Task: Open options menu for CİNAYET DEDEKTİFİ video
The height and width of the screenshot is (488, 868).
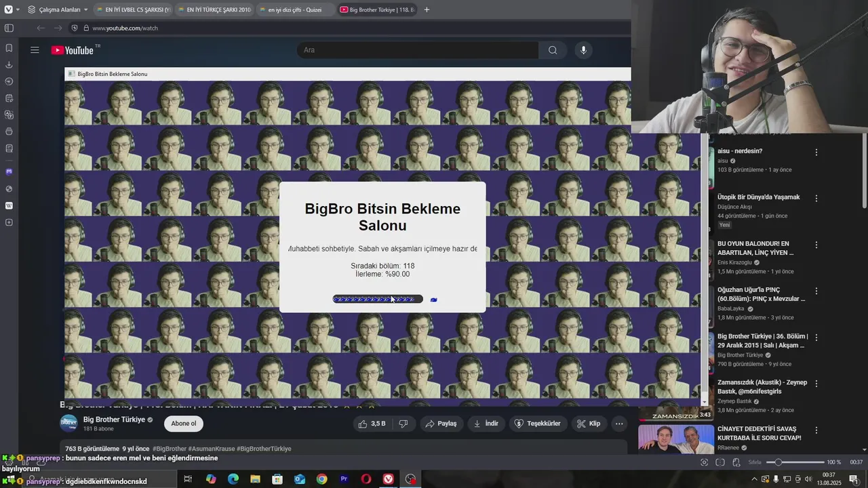Action: 816,430
